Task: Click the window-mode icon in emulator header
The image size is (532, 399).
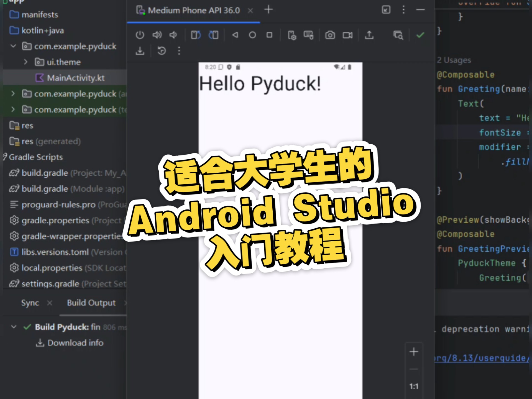Action: (386, 10)
